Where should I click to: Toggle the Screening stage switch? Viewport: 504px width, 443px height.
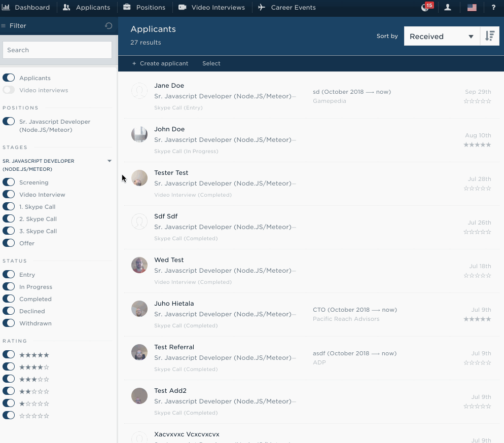click(9, 182)
